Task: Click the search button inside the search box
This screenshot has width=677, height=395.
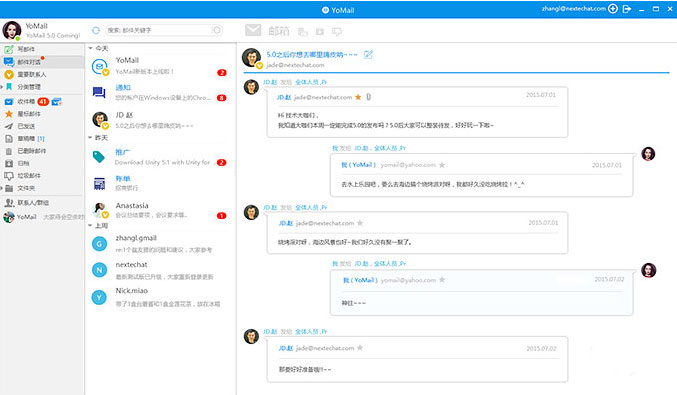Action: (x=217, y=30)
